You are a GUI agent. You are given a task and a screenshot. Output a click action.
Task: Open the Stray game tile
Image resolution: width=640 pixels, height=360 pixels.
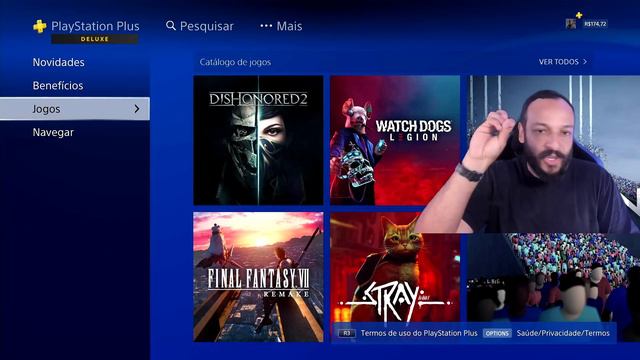point(395,277)
